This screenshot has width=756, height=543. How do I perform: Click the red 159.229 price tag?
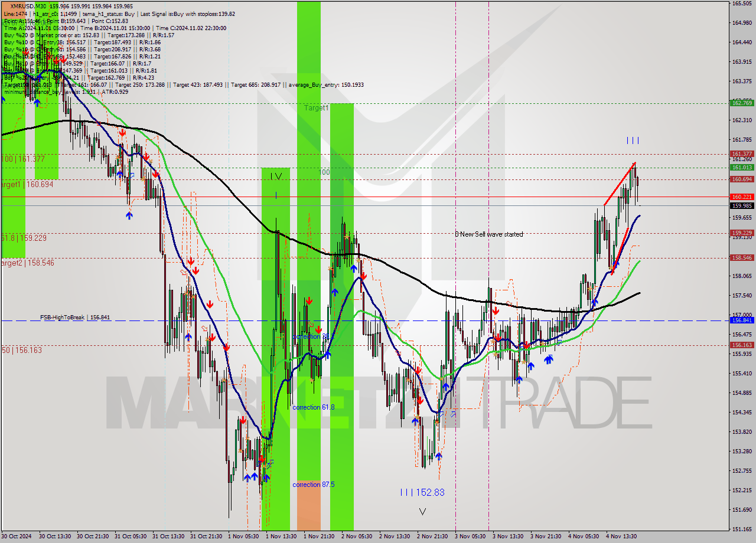click(742, 233)
